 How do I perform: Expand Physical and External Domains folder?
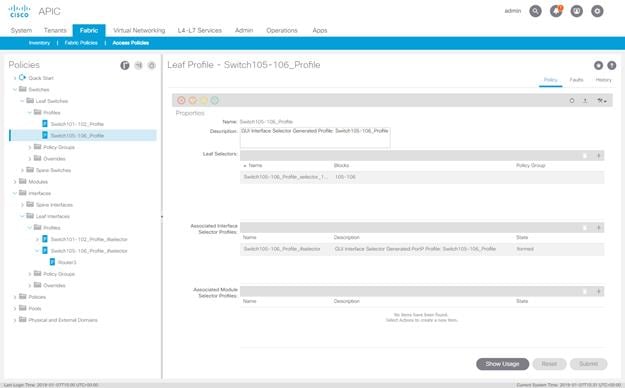[15, 320]
